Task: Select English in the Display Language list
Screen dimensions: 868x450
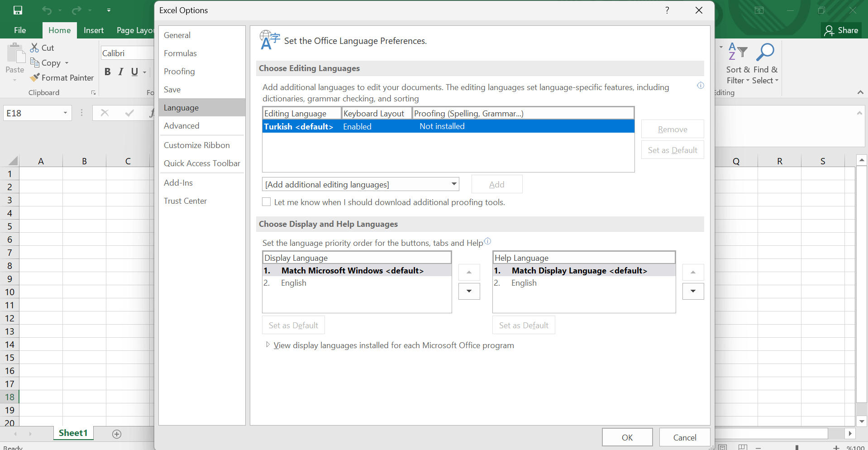Action: (x=357, y=283)
